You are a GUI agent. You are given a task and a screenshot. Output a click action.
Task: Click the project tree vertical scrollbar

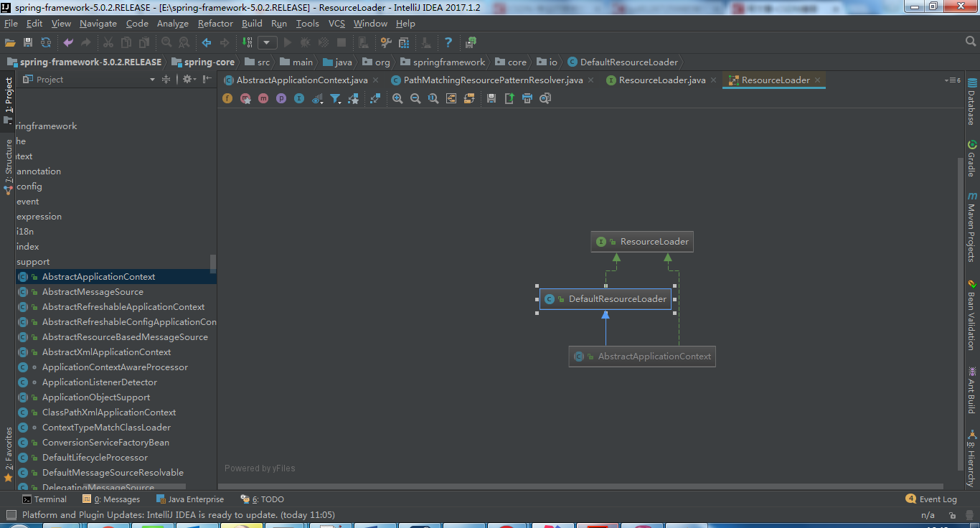pyautogui.click(x=213, y=263)
